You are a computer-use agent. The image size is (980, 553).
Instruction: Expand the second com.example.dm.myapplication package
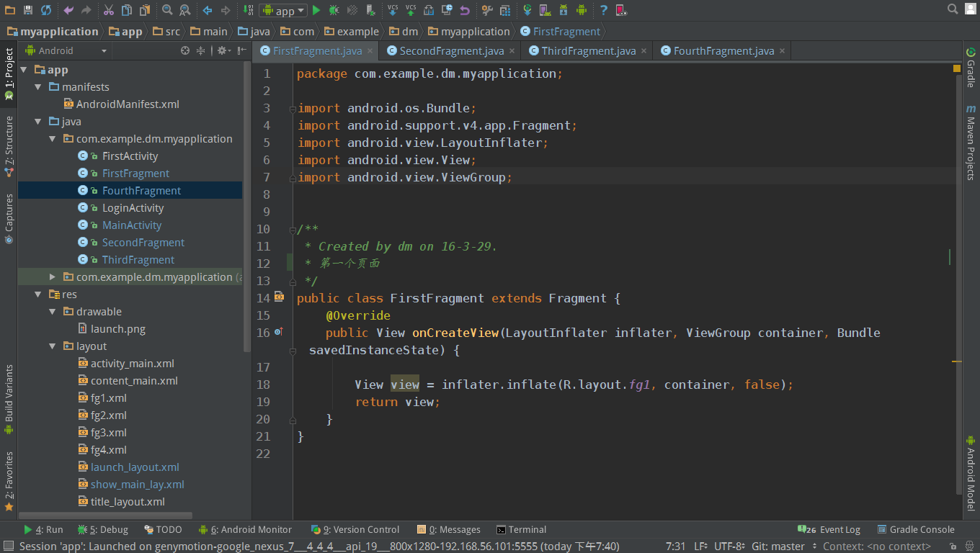[53, 277]
